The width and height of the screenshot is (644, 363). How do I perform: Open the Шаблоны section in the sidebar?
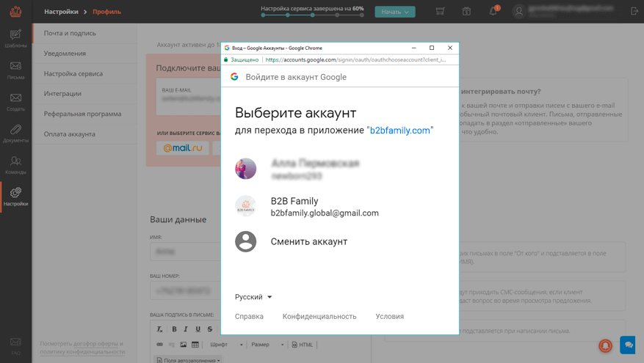click(15, 39)
